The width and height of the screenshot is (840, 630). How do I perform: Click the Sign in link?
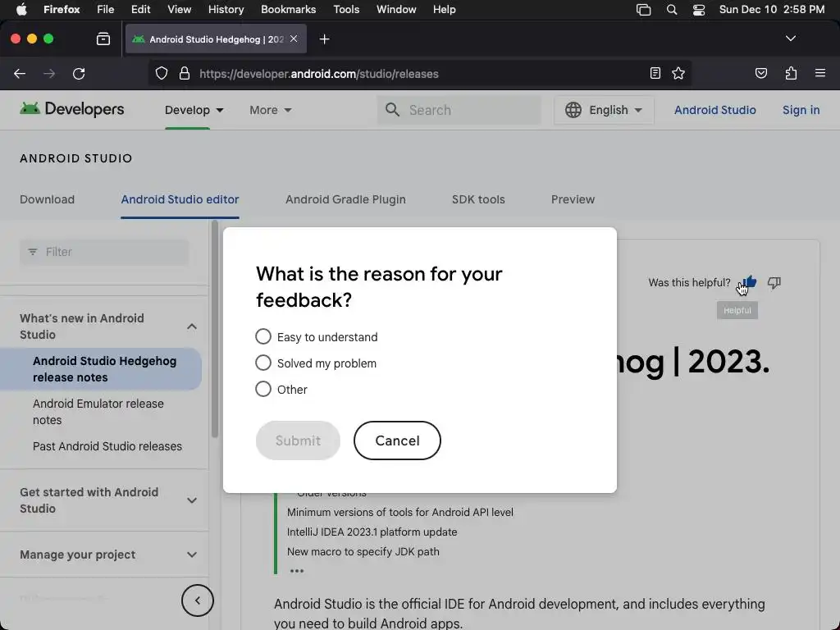801,110
